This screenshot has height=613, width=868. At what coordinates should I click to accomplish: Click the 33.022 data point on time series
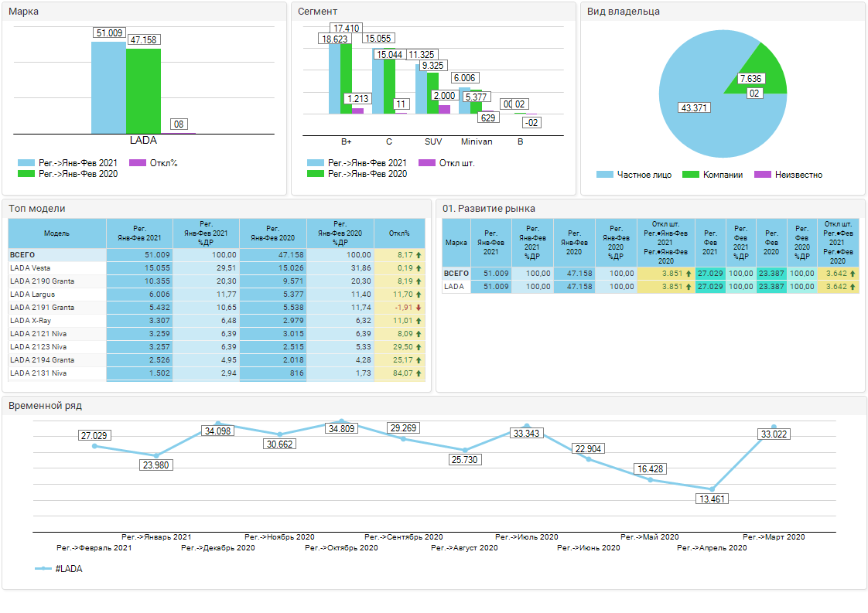(x=774, y=427)
